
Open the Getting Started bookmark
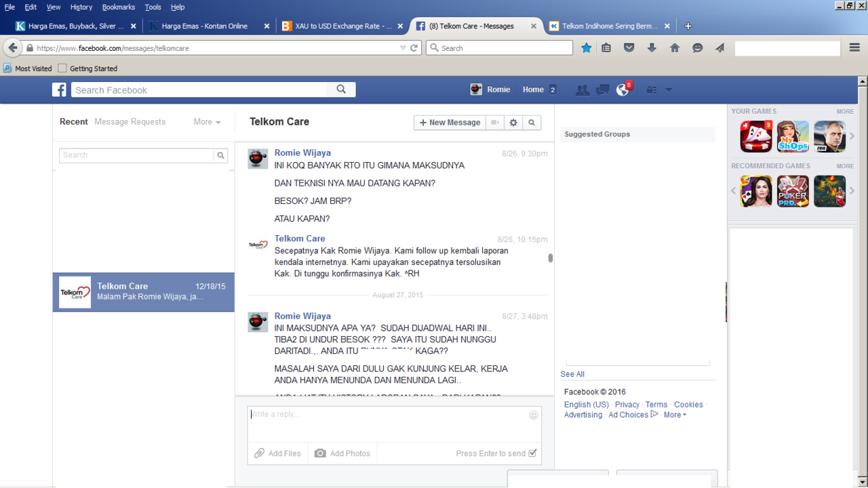87,68
